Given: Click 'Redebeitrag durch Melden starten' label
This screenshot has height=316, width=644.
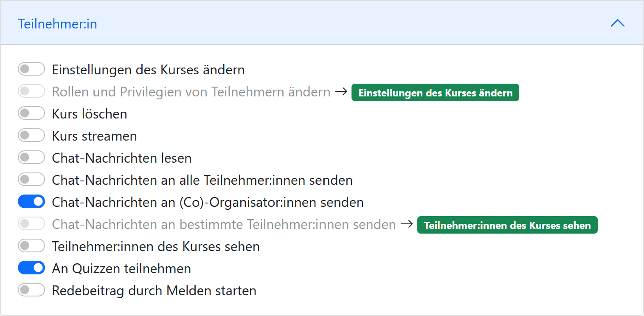Looking at the screenshot, I should pos(154,291).
